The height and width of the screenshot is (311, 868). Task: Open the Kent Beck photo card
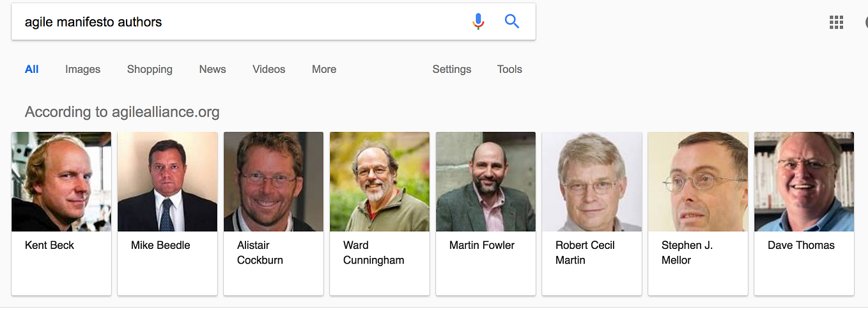61,214
